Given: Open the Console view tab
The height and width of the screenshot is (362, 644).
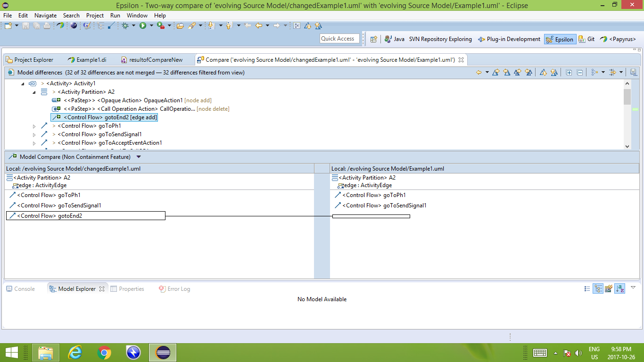Looking at the screenshot, I should point(21,289).
